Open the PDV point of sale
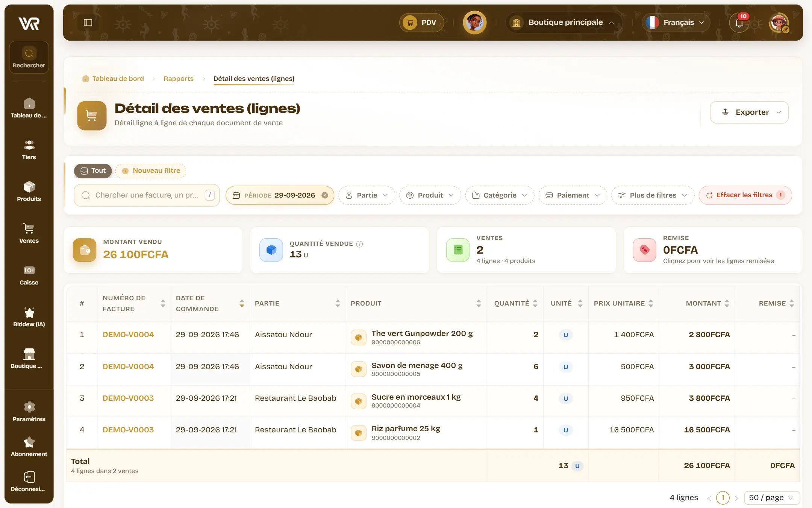The width and height of the screenshot is (812, 508). pyautogui.click(x=421, y=23)
